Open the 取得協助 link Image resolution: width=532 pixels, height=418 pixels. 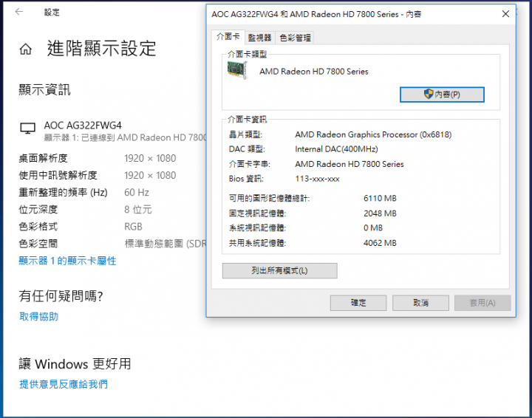pyautogui.click(x=38, y=316)
